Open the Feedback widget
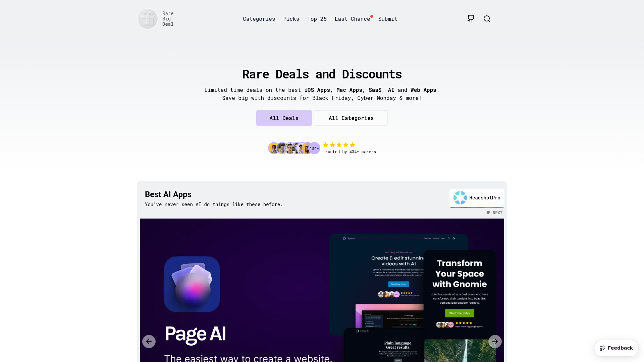The height and width of the screenshot is (362, 644). pos(616,348)
